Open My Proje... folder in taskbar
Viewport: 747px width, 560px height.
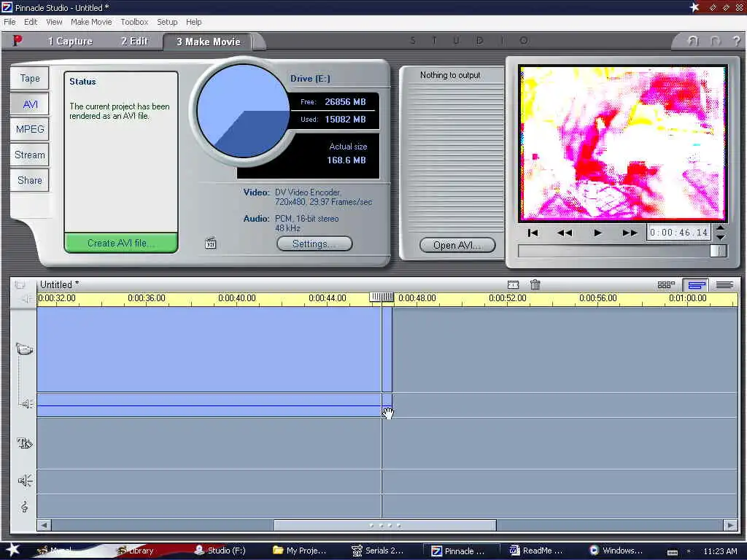click(300, 551)
